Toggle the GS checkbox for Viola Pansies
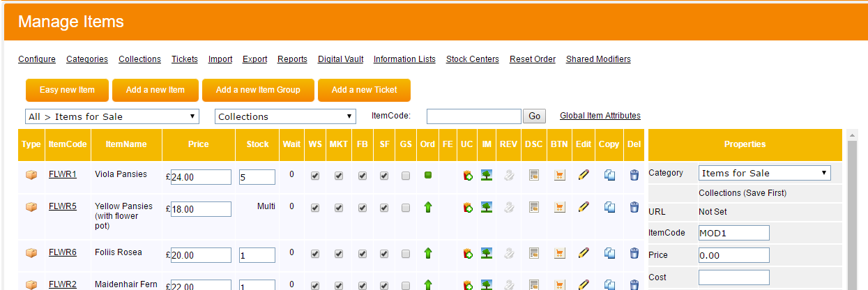 click(x=406, y=176)
